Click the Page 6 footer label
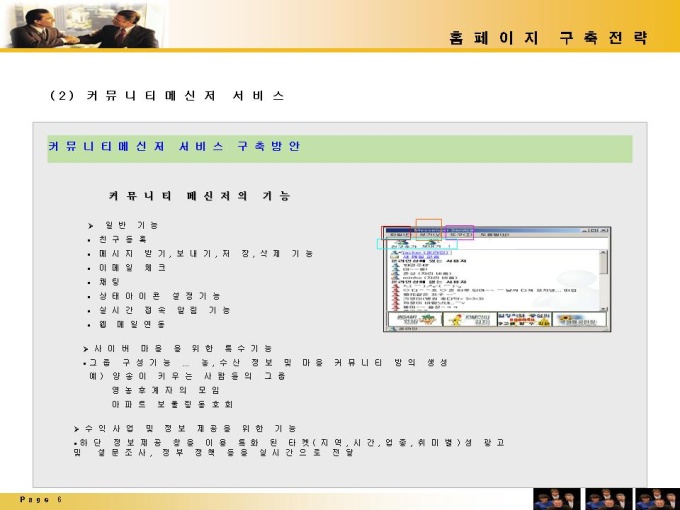 (x=41, y=500)
